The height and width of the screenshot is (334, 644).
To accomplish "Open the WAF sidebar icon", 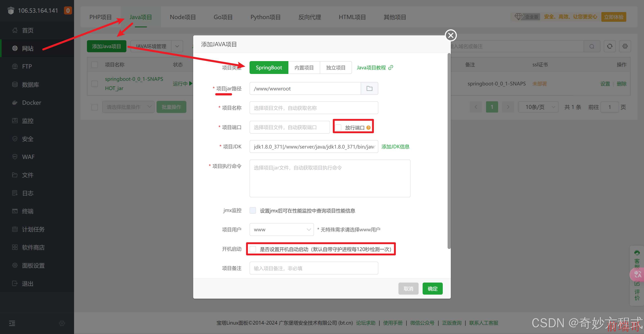I will tap(15, 157).
